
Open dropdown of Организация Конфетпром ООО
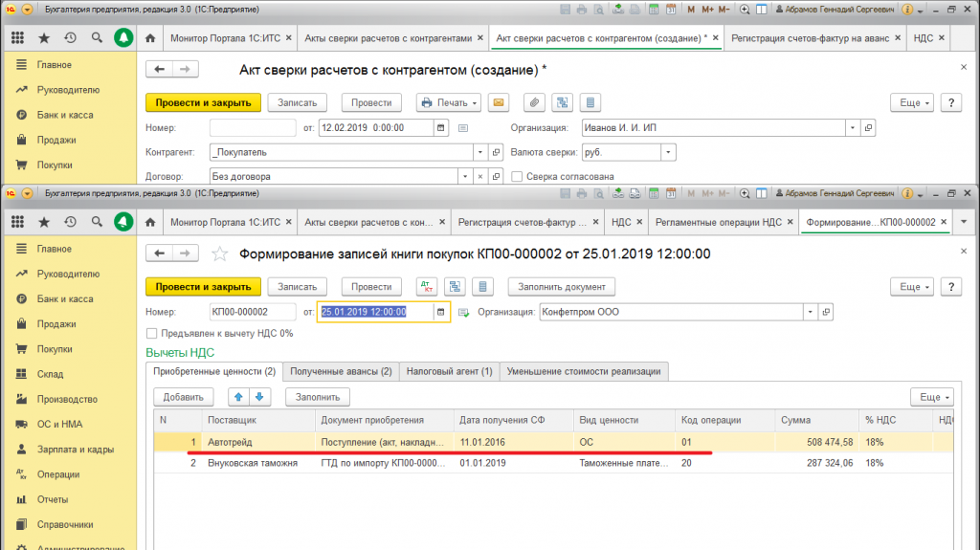(810, 312)
